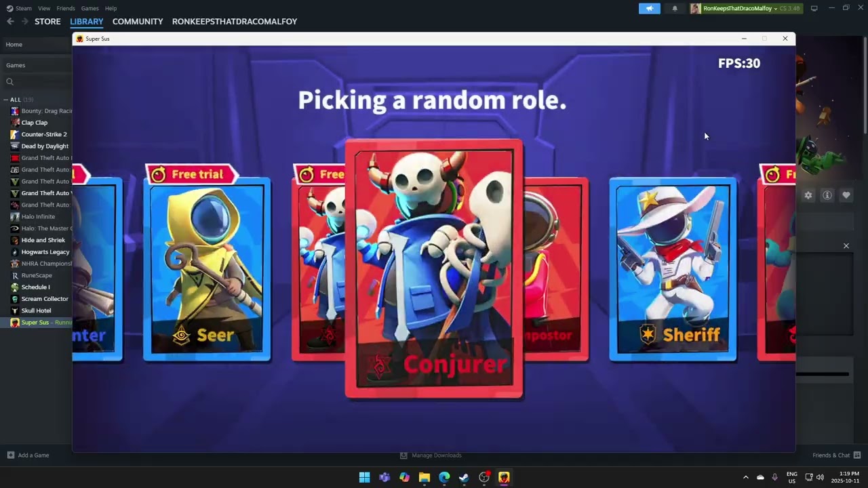
Task: Click the Sheriff role card
Action: click(x=673, y=268)
